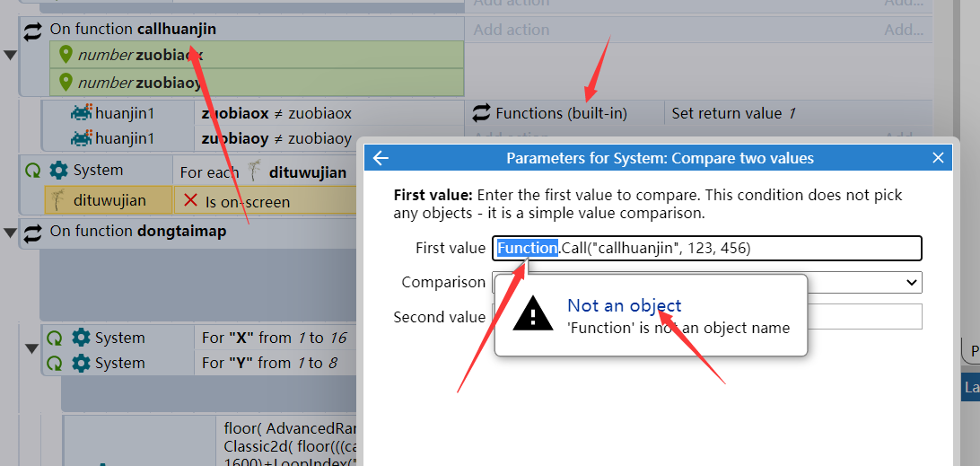Click the location pin icon of parameter zuobiaox
Screen dimensions: 980x466
click(66, 55)
